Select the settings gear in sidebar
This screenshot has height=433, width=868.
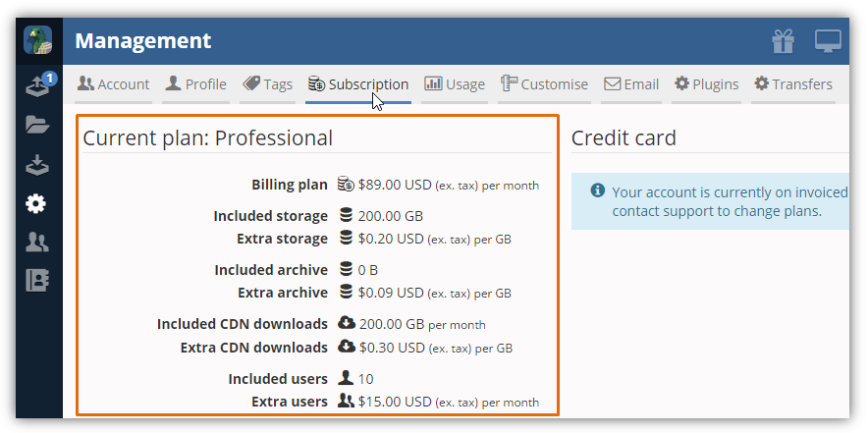[37, 204]
